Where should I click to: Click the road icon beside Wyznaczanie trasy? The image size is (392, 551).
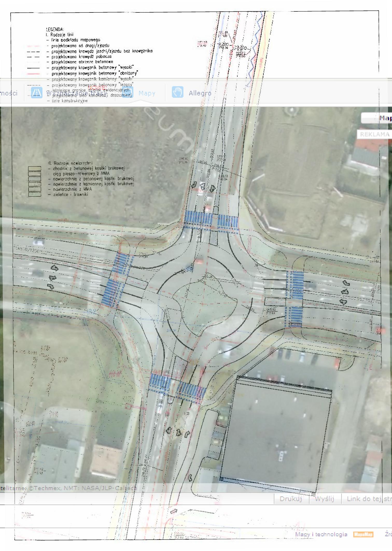point(37,93)
